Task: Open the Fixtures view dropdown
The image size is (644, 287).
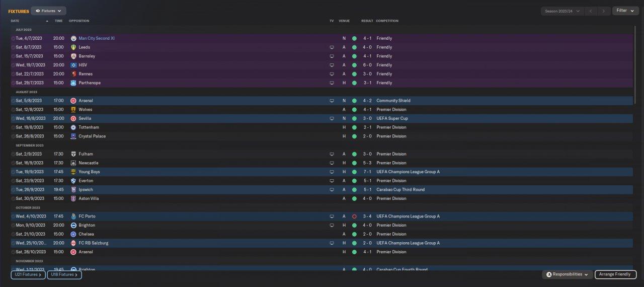Action: click(x=48, y=11)
